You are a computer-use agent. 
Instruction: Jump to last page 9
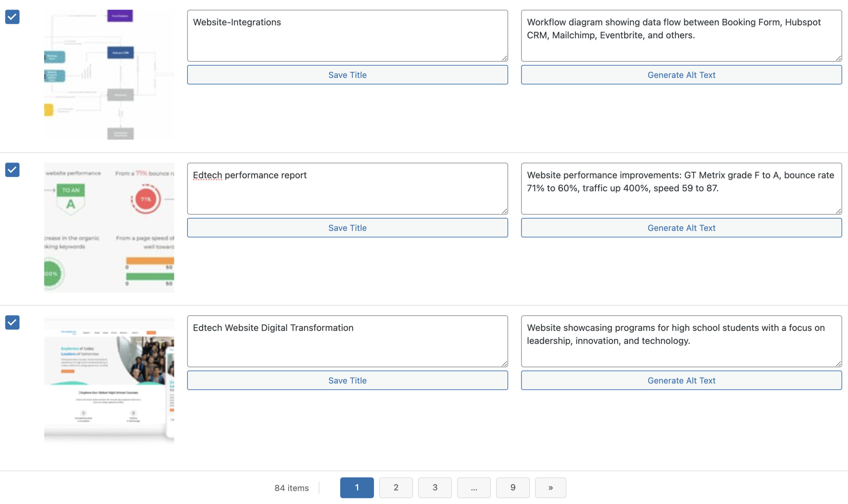(x=513, y=488)
